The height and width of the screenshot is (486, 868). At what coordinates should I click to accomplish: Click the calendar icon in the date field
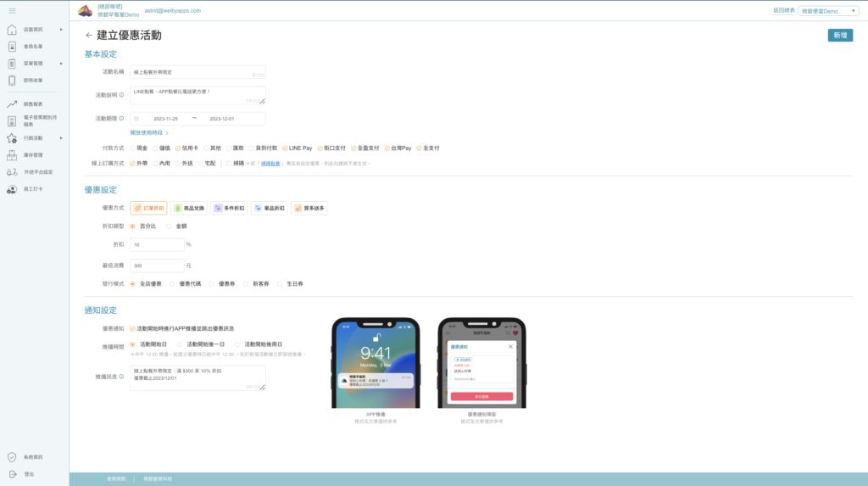(136, 119)
